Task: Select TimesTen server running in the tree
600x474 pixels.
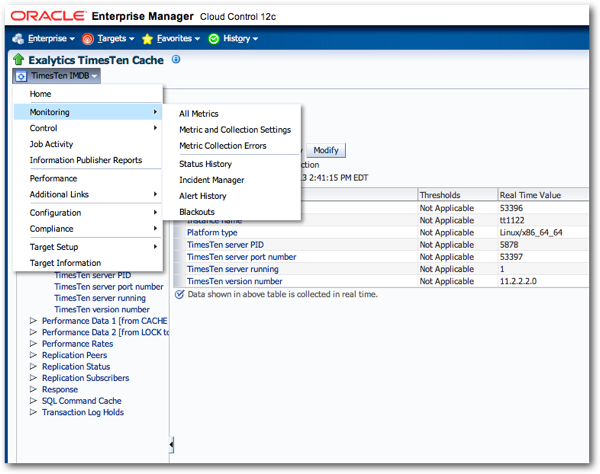Action: tap(100, 298)
